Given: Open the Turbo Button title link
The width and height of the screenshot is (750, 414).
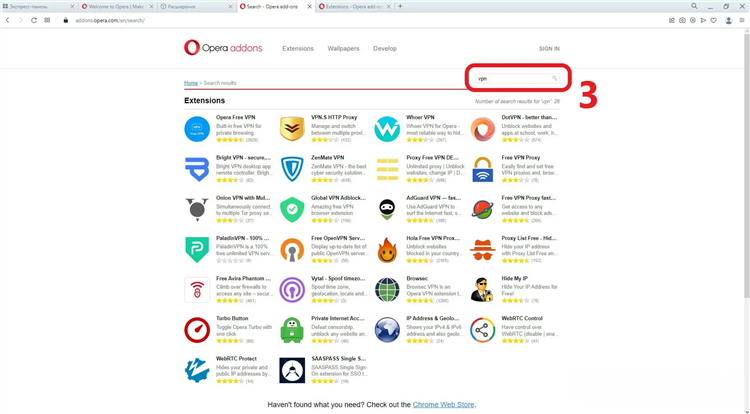Looking at the screenshot, I should pyautogui.click(x=232, y=318).
